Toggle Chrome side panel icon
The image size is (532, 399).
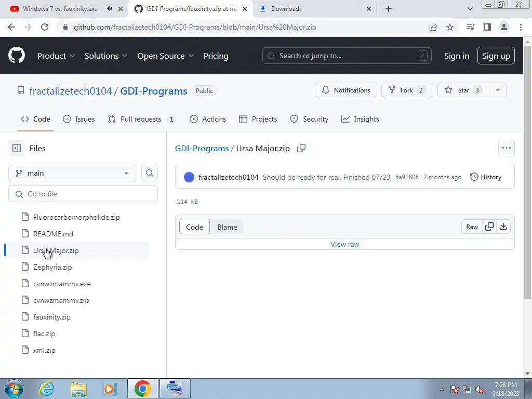(487, 27)
